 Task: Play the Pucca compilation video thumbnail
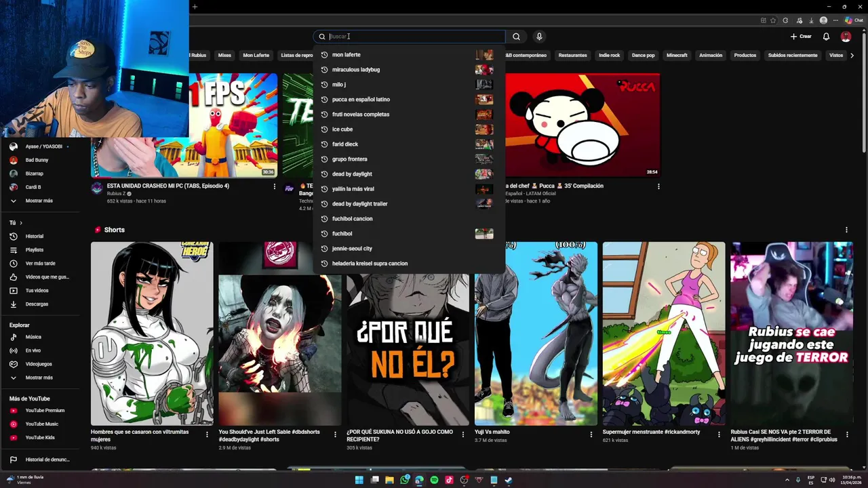tap(583, 125)
